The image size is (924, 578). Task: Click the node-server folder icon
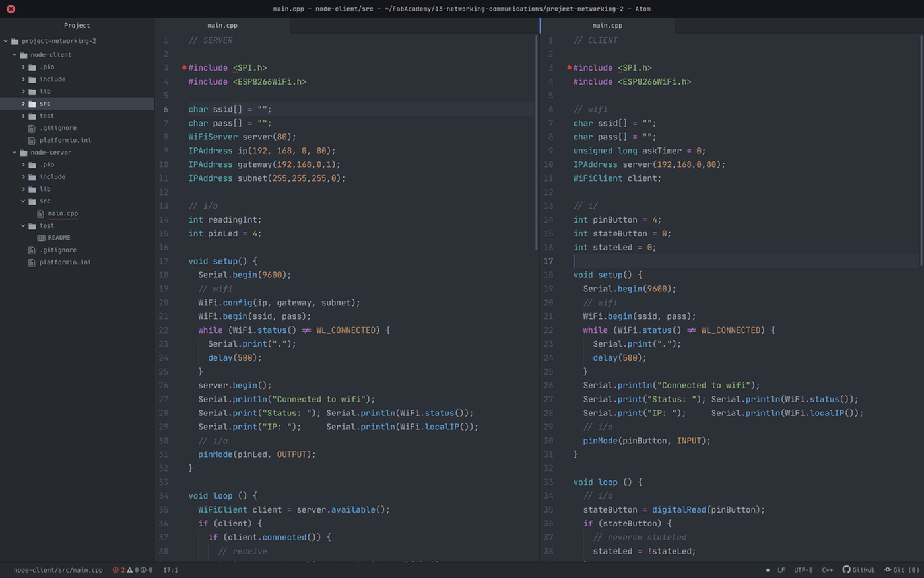pos(24,153)
